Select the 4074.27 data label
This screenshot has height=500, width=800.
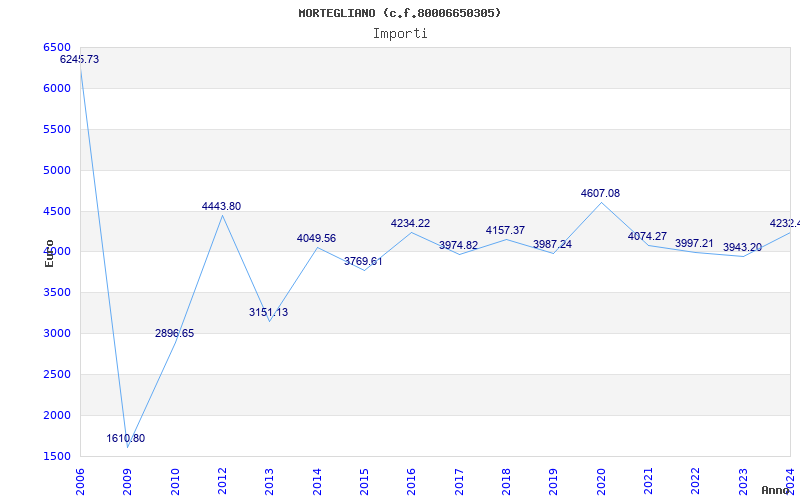tap(647, 236)
